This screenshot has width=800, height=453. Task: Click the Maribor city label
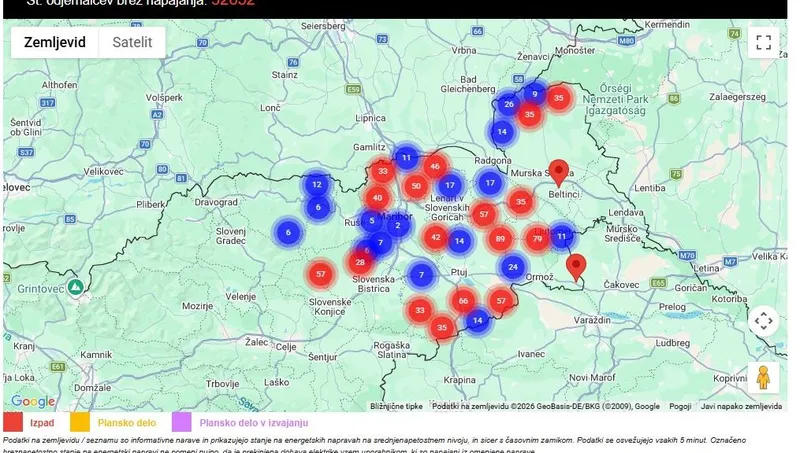395,216
